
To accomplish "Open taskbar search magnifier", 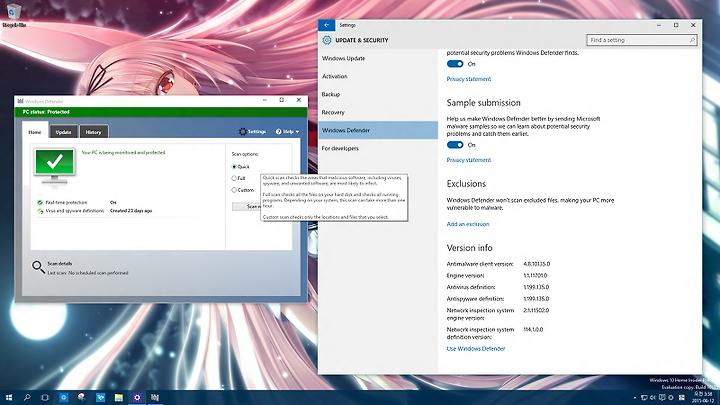I will coord(27,397).
